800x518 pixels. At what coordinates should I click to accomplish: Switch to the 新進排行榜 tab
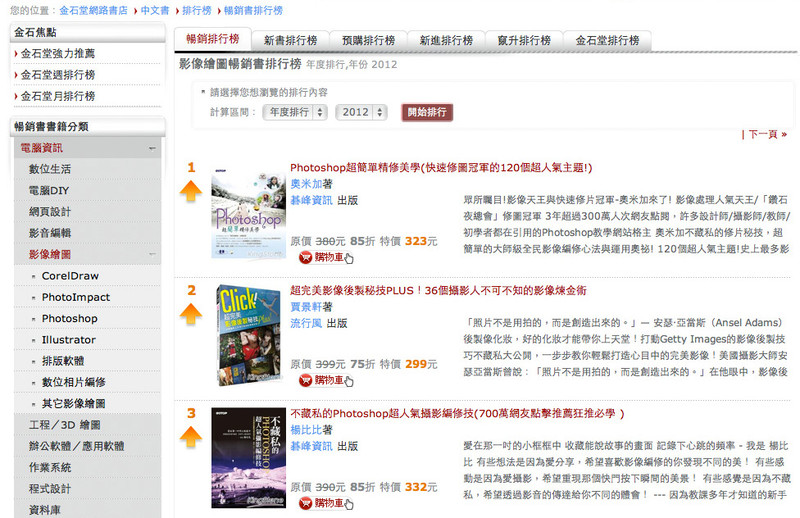pyautogui.click(x=446, y=40)
